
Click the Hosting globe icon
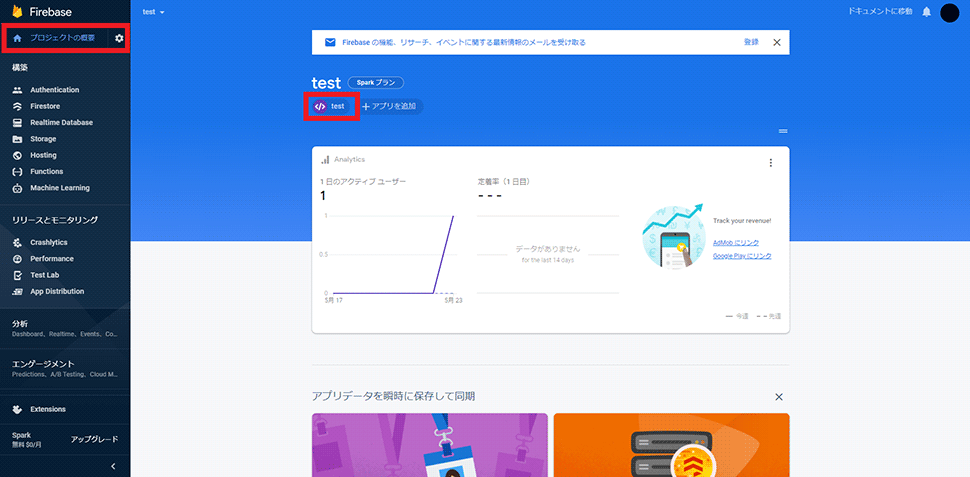pos(17,155)
